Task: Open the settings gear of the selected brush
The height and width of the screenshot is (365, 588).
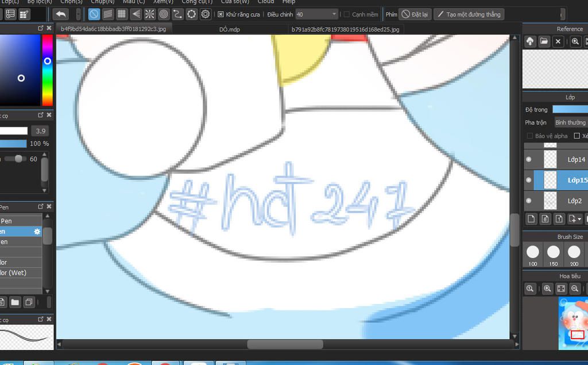Action: click(37, 232)
